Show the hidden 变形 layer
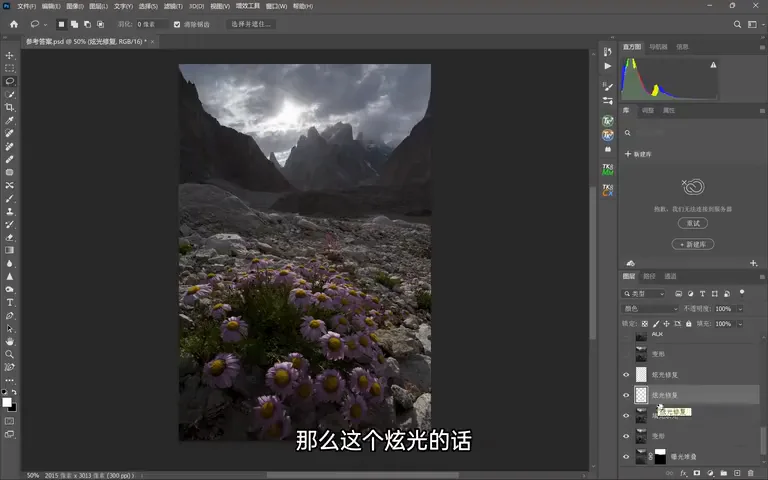The width and height of the screenshot is (768, 480). click(626, 354)
